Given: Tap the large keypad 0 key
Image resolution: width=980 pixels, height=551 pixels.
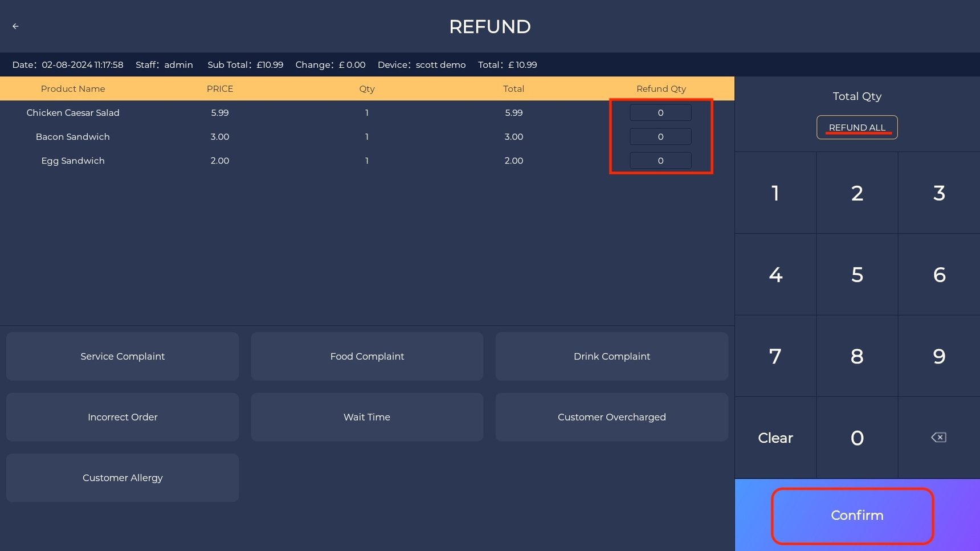Looking at the screenshot, I should 857,438.
